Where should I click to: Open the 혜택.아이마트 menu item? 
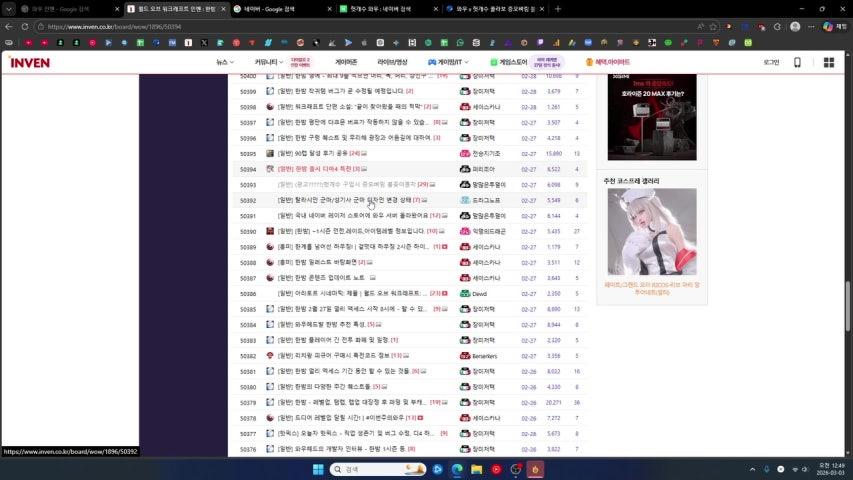[608, 63]
